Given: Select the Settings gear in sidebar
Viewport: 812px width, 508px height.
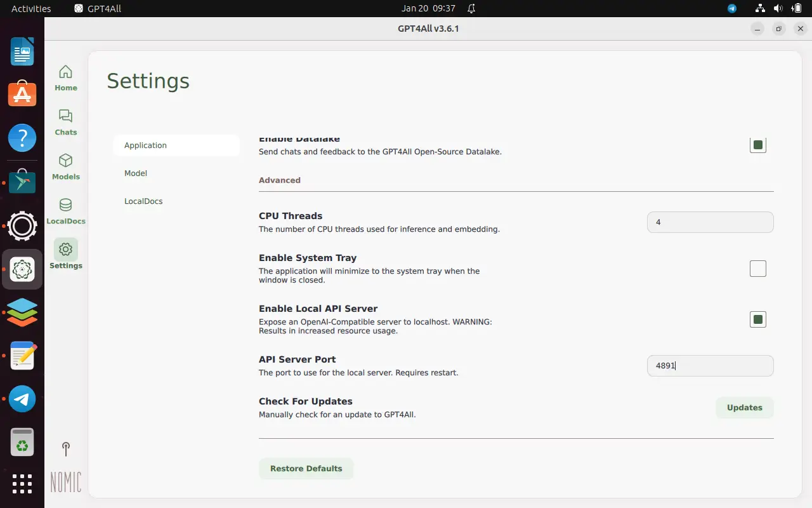Looking at the screenshot, I should click(x=65, y=255).
